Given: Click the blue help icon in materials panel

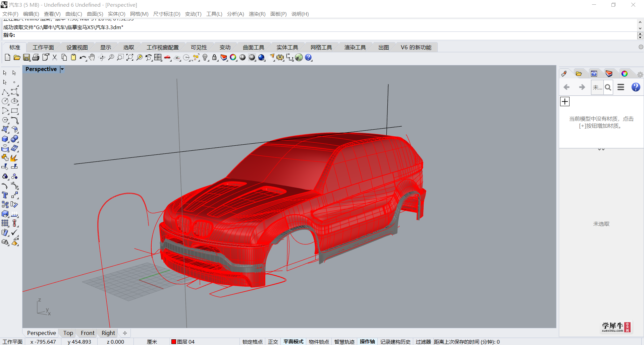Looking at the screenshot, I should [636, 87].
